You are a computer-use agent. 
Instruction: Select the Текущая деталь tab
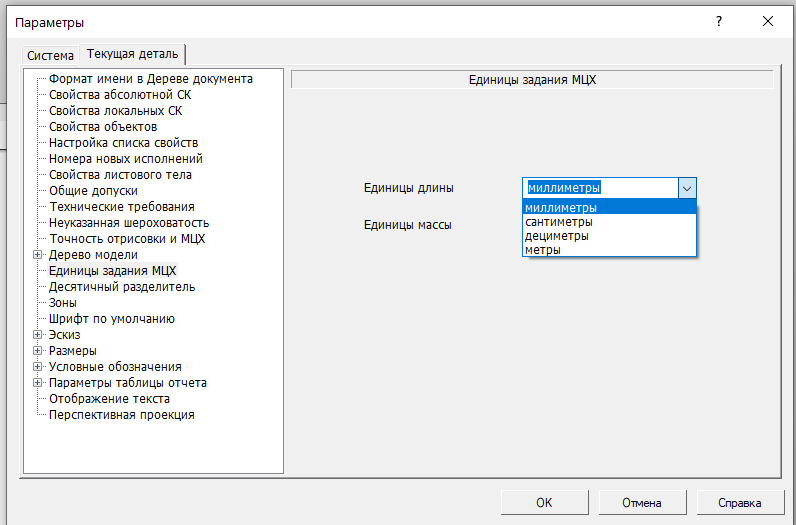pos(133,54)
